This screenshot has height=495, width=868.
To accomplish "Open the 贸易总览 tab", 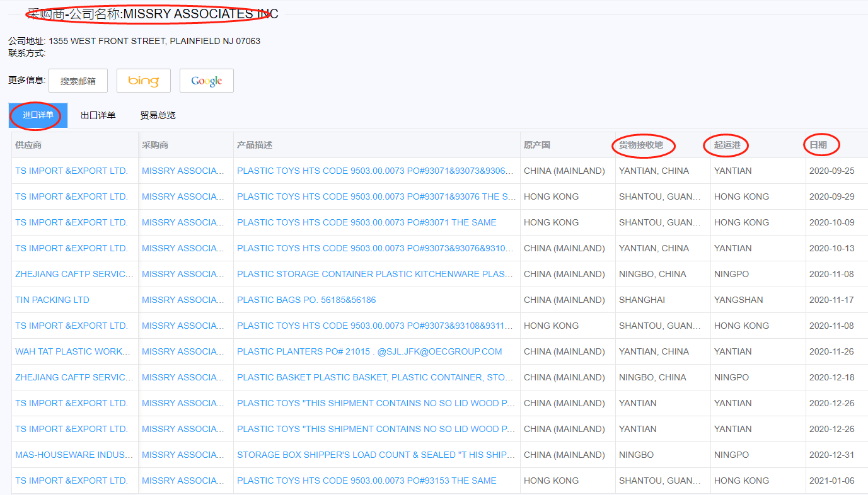I will click(x=158, y=115).
